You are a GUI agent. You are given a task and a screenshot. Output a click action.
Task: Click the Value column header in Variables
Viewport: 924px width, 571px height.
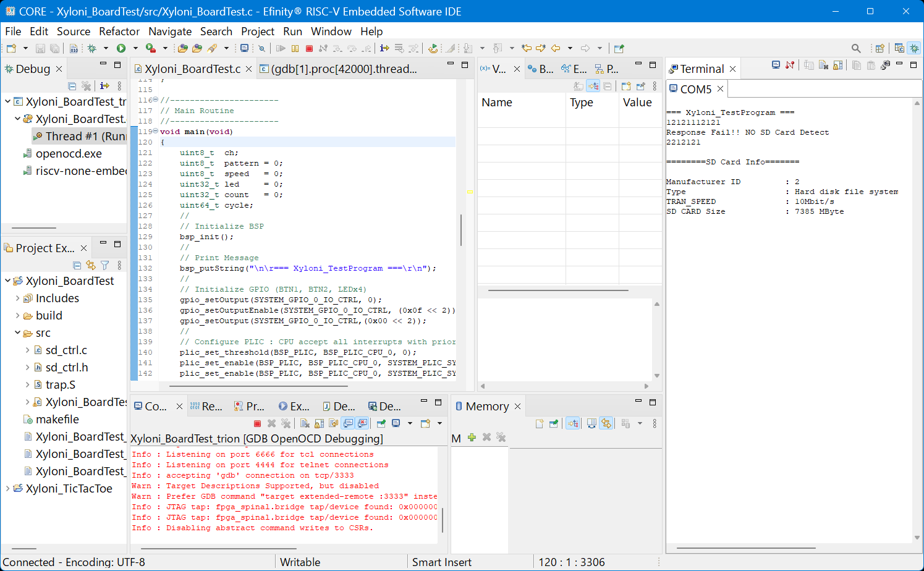coord(637,103)
